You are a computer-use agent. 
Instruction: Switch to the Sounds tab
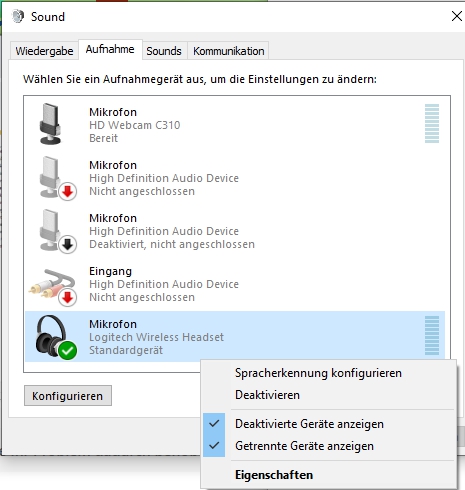click(x=164, y=51)
